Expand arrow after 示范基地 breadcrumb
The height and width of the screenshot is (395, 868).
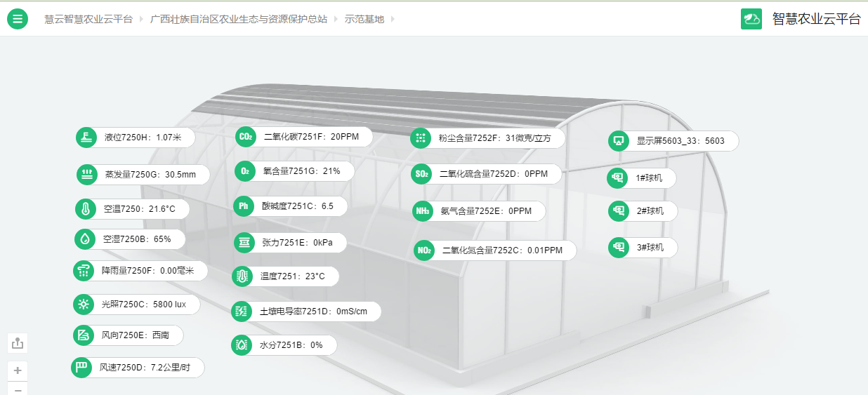pyautogui.click(x=393, y=19)
